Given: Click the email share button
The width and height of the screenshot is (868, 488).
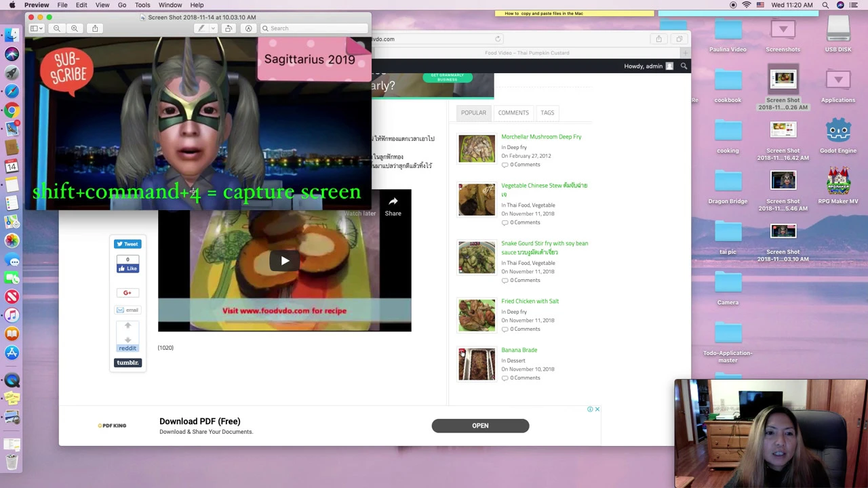Looking at the screenshot, I should coord(127,310).
